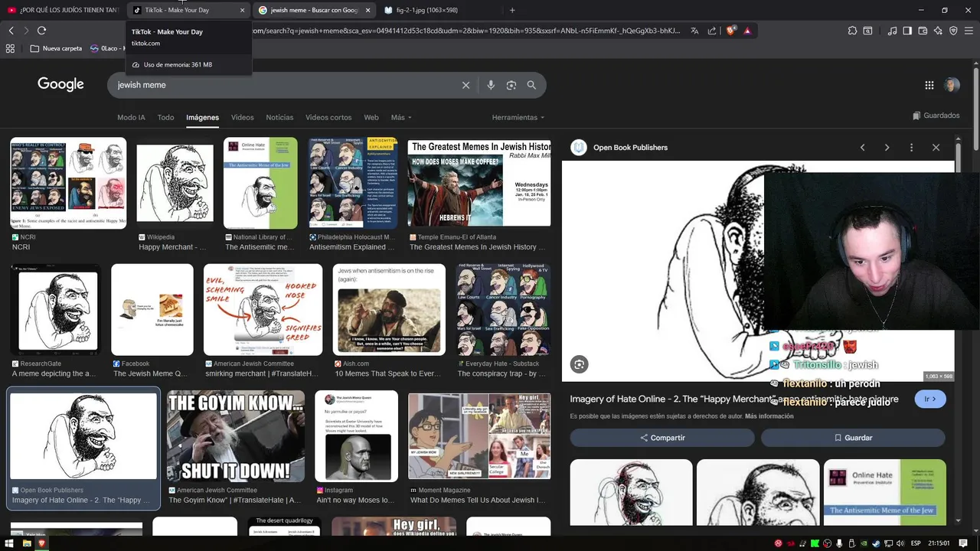Open the Brave main hamburger menu
The width and height of the screenshot is (980, 551).
coord(969,31)
